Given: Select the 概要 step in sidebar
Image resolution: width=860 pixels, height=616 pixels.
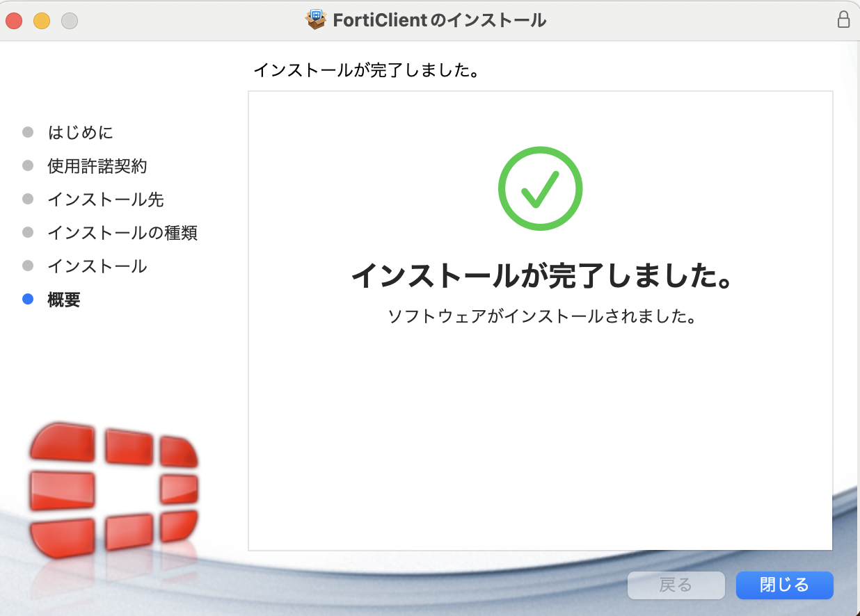Looking at the screenshot, I should click(x=64, y=299).
